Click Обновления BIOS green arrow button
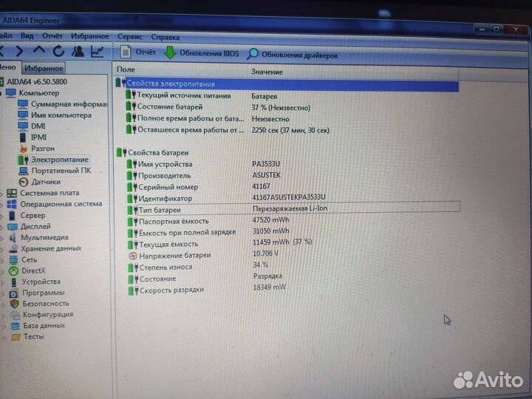The image size is (532, 399). pyautogui.click(x=202, y=53)
